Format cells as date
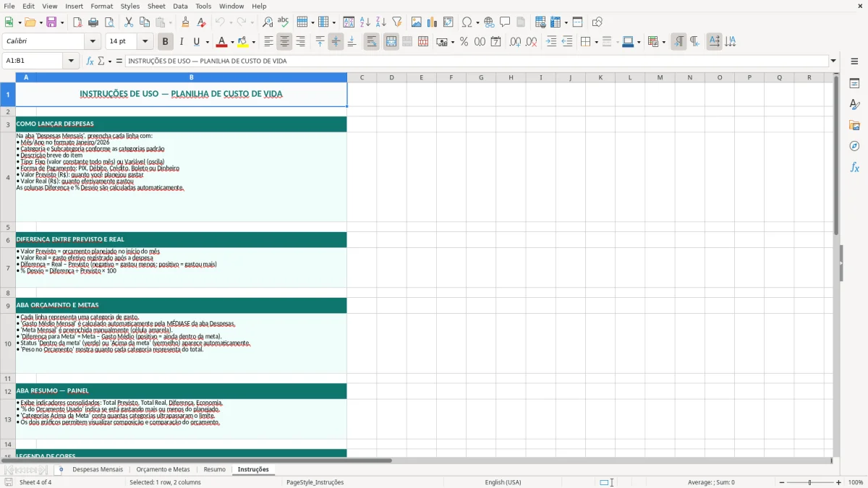 [496, 42]
